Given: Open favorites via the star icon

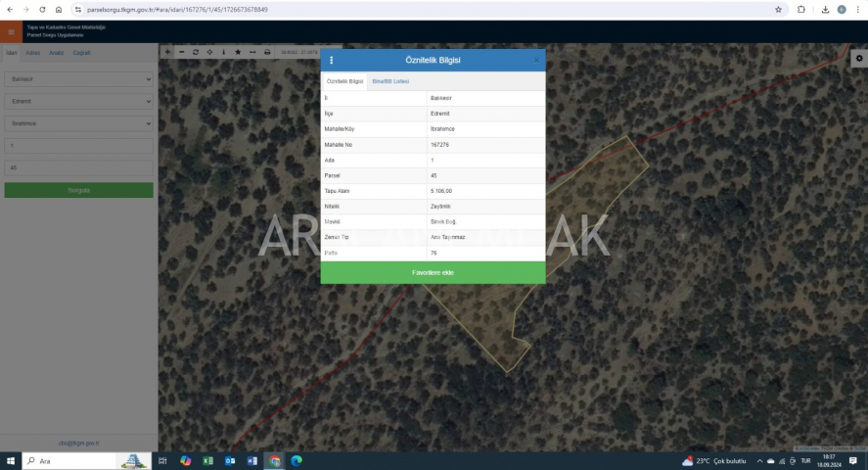Looking at the screenshot, I should tap(237, 52).
